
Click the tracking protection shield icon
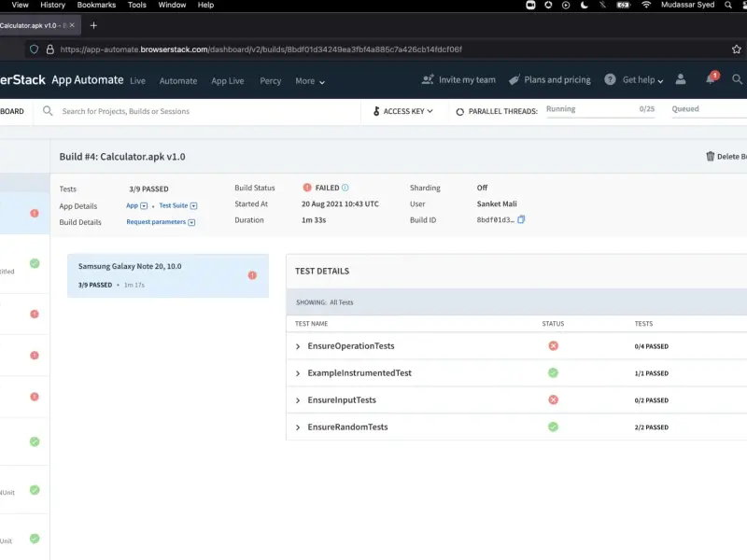pos(34,49)
